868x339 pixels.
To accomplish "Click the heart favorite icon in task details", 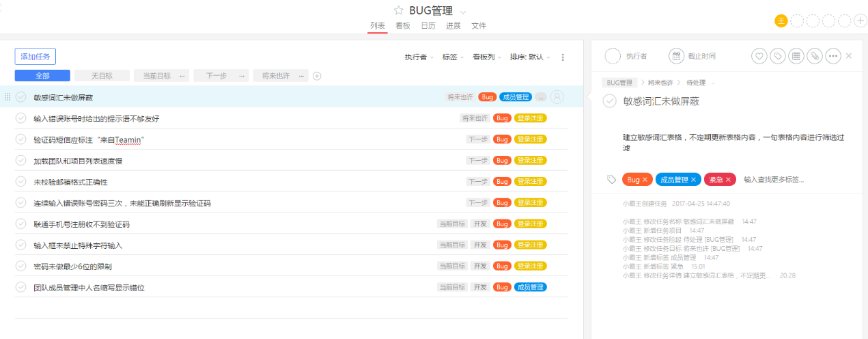I will pyautogui.click(x=759, y=56).
